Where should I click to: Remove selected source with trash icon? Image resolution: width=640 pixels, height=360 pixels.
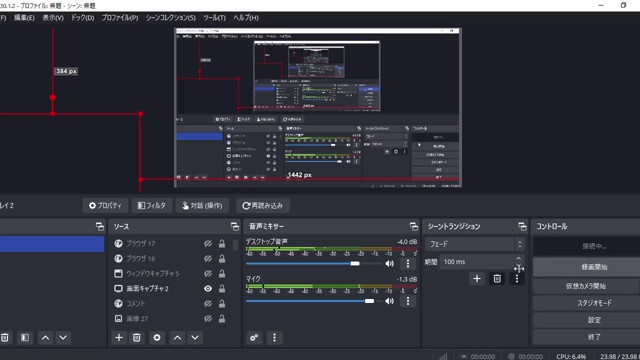coord(137,338)
